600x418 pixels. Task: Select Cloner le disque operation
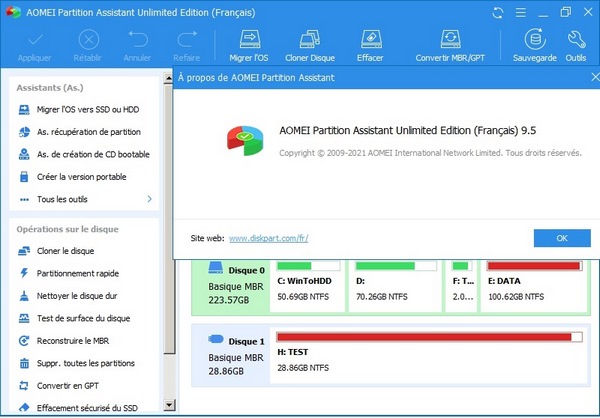[x=56, y=251]
